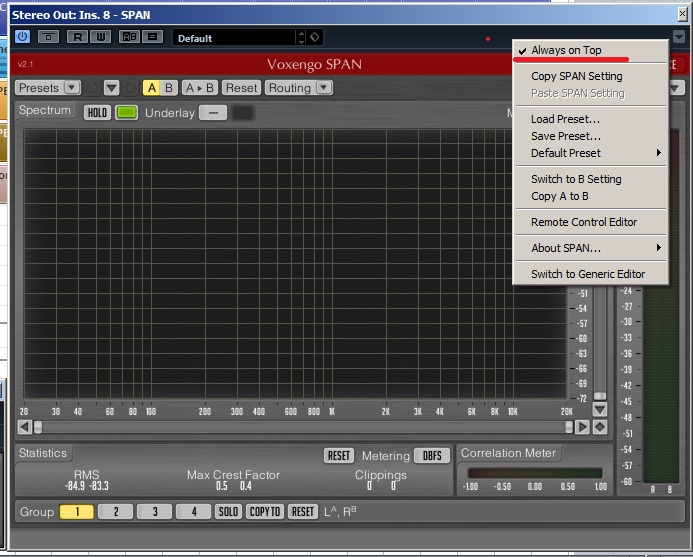The height and width of the screenshot is (557, 693).
Task: Open the Routing dropdown
Action: click(x=298, y=88)
